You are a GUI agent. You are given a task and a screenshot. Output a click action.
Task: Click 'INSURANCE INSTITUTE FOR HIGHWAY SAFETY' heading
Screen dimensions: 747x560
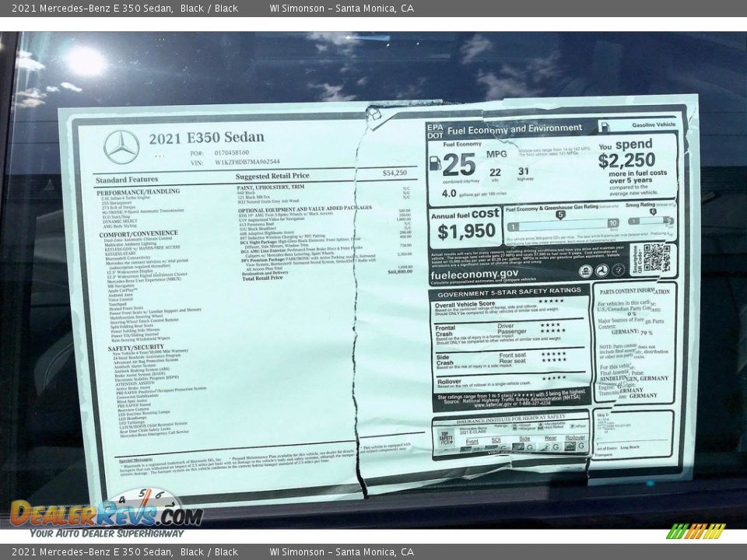click(510, 419)
